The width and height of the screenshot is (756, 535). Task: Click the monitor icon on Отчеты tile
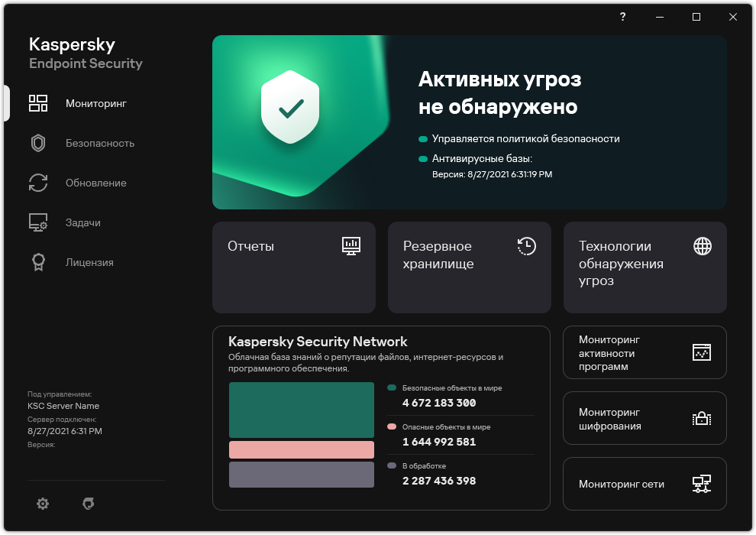tap(351, 246)
